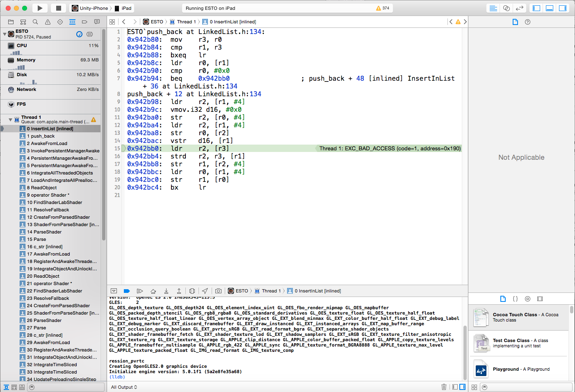Screen dimensions: 575x392
Task: Open the Network gauge report
Action: pos(50,92)
